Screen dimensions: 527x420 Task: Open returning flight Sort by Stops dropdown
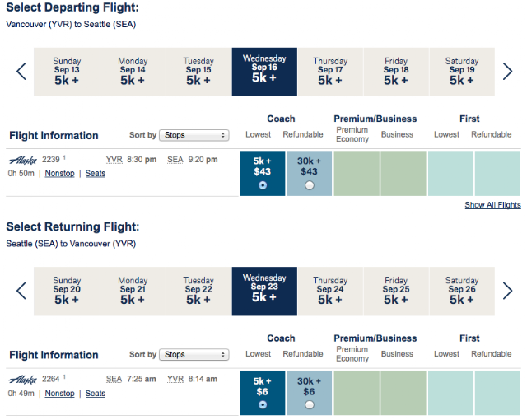[194, 354]
